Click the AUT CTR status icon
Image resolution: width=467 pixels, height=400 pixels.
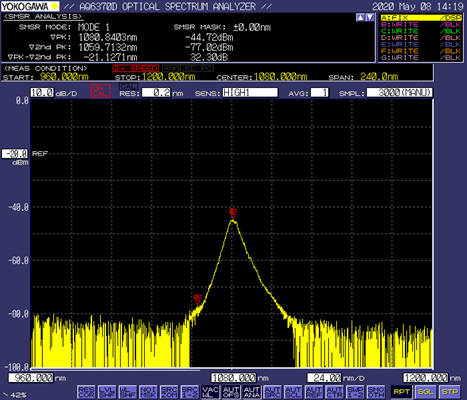[x=334, y=392]
